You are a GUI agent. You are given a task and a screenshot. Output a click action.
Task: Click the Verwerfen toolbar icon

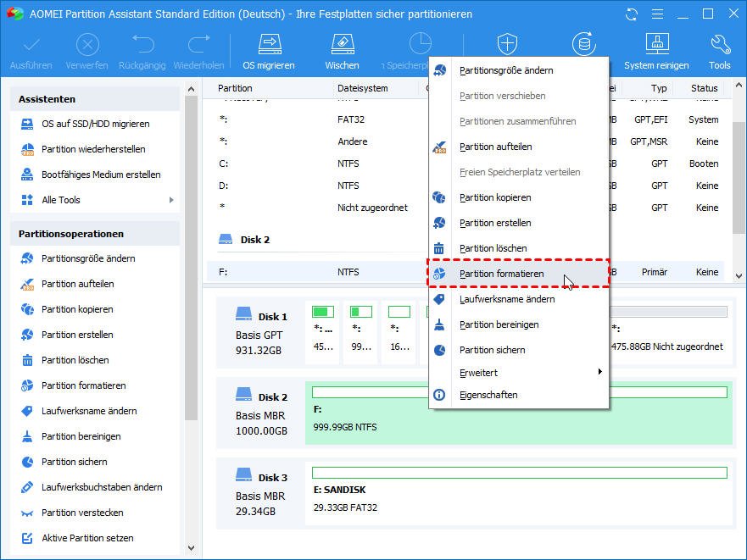tap(87, 45)
